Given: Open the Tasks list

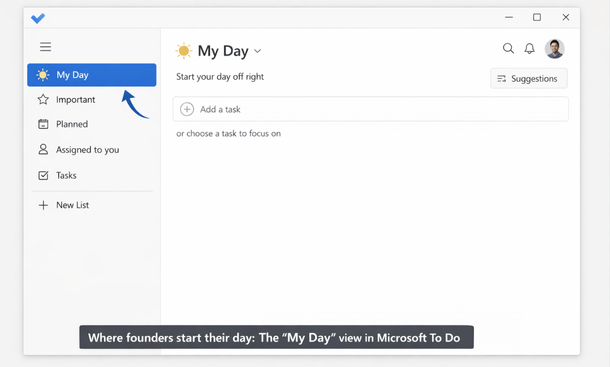Looking at the screenshot, I should coord(92,176).
